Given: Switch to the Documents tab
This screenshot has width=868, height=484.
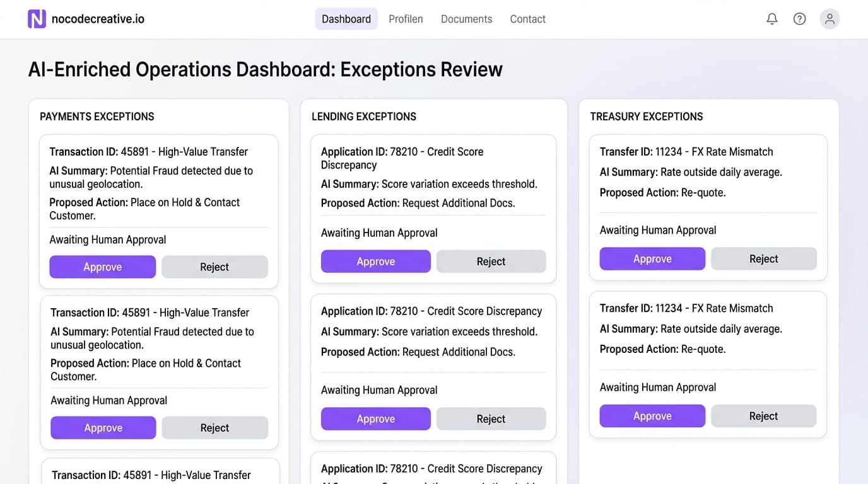Looking at the screenshot, I should 466,19.
